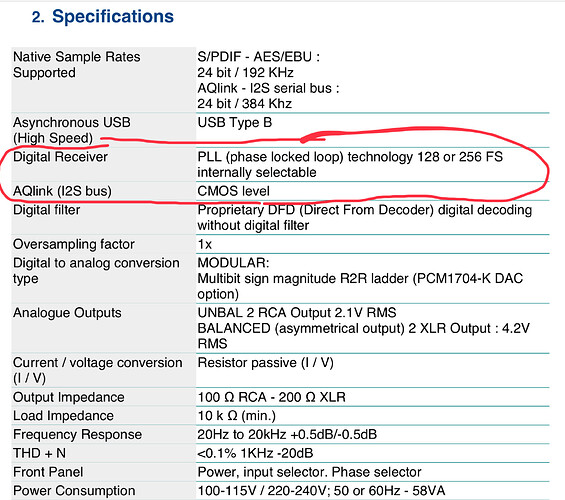565x500 pixels.
Task: Click the CMOS level value
Action: pyautogui.click(x=233, y=191)
